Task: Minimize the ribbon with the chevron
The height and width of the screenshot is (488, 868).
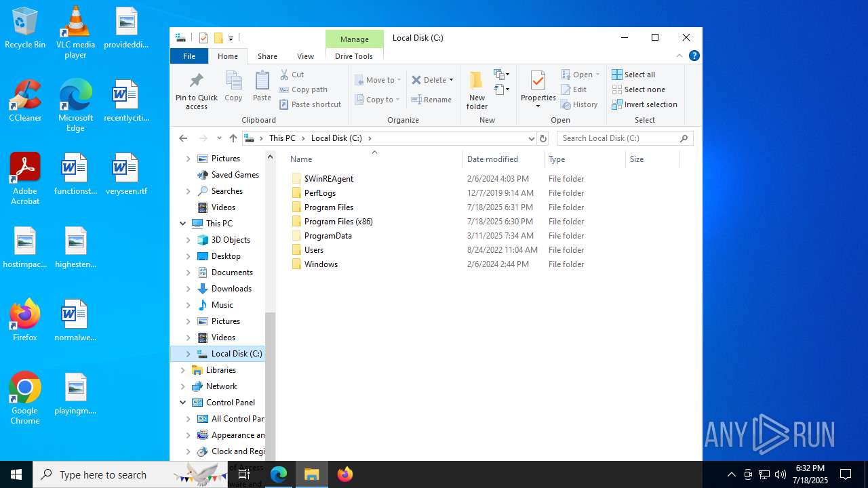Action: (x=679, y=56)
